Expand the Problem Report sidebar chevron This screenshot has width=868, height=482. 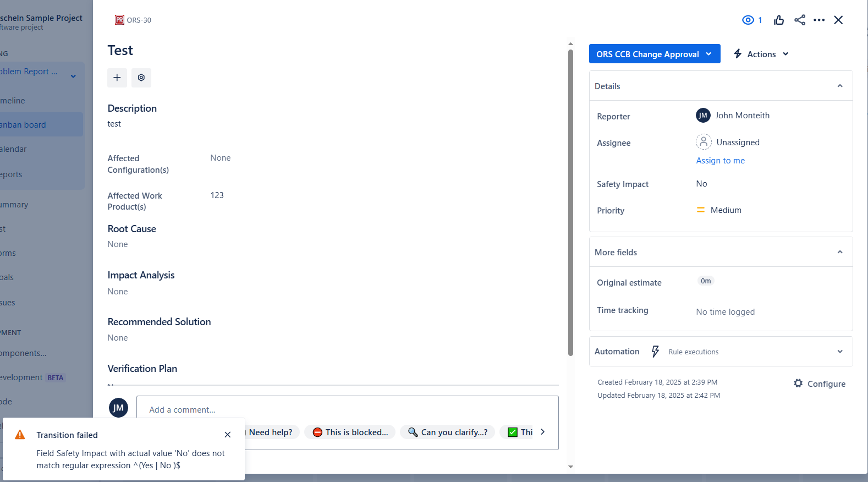pyautogui.click(x=73, y=76)
